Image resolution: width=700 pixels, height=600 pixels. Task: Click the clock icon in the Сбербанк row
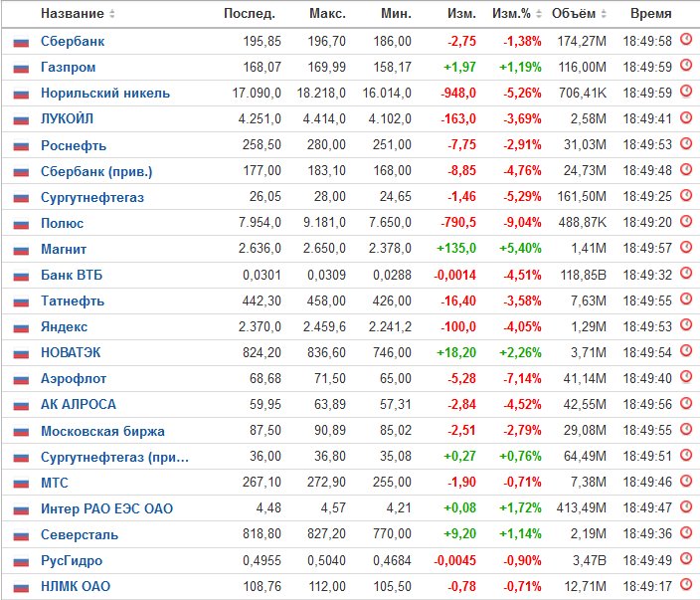686,40
